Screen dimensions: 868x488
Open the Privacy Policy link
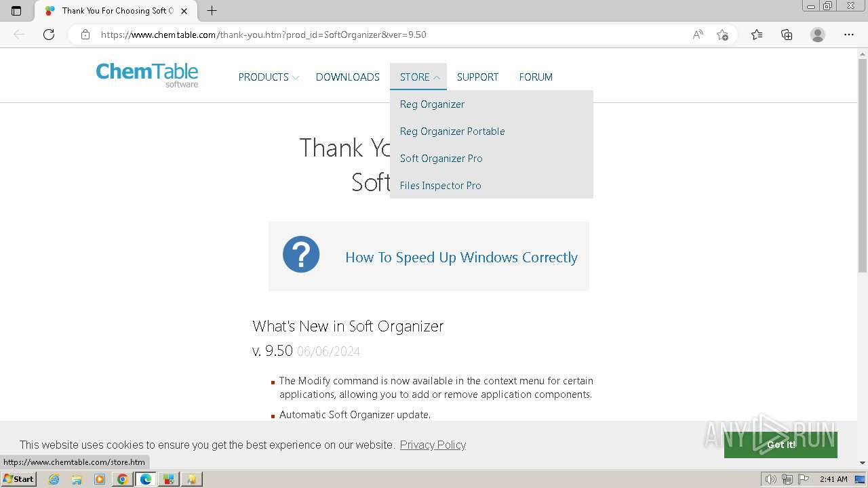[x=433, y=445]
